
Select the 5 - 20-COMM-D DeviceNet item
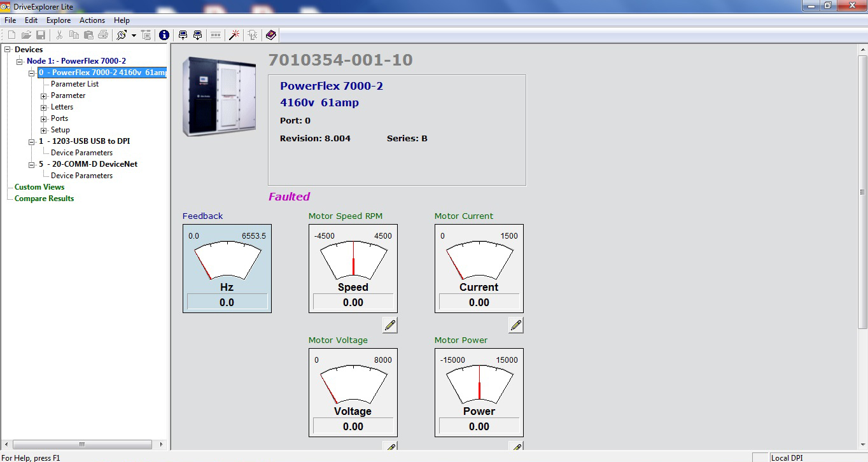(88, 164)
